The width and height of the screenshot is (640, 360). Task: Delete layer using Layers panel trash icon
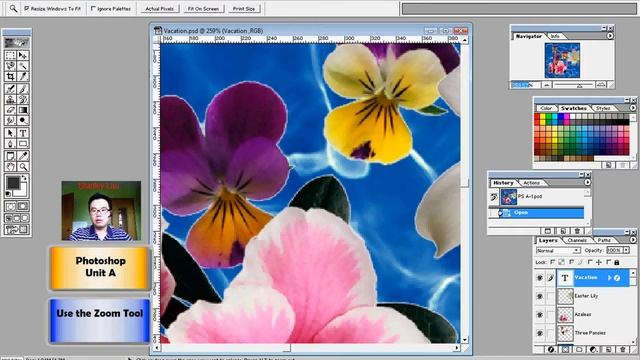622,350
